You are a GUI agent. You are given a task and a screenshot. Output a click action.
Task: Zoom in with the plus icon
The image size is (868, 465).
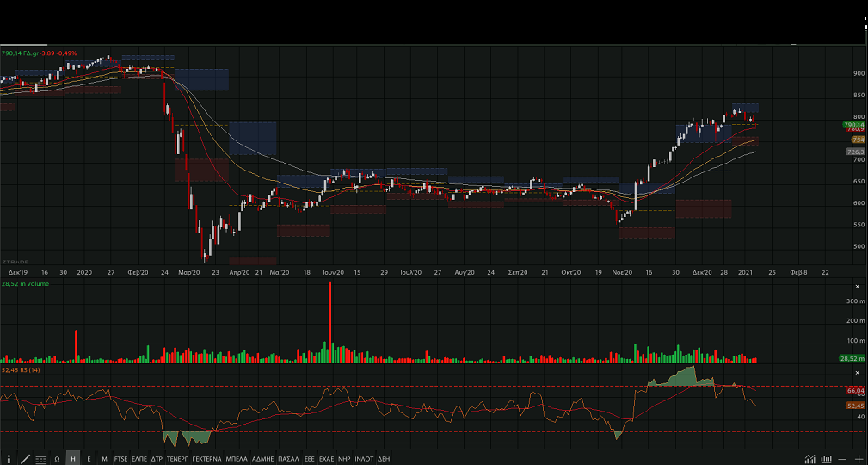[x=859, y=459]
